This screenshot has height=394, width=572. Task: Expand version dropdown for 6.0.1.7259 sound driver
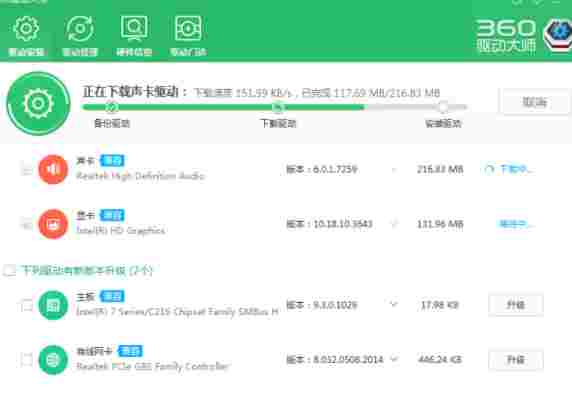[394, 169]
